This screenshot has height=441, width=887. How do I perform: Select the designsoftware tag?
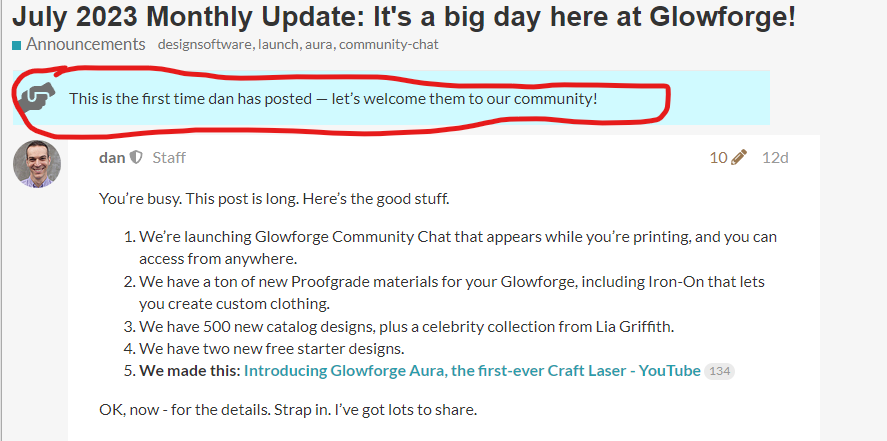205,44
